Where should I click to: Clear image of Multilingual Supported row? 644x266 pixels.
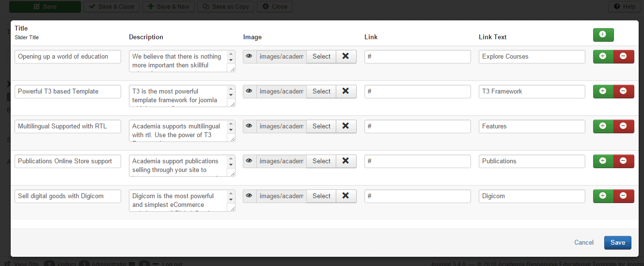pyautogui.click(x=346, y=126)
